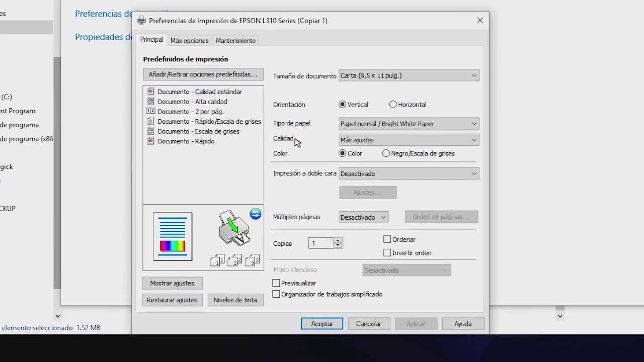Image resolution: width=644 pixels, height=362 pixels.
Task: Open the Tipo de papel dropdown
Action: pyautogui.click(x=409, y=124)
